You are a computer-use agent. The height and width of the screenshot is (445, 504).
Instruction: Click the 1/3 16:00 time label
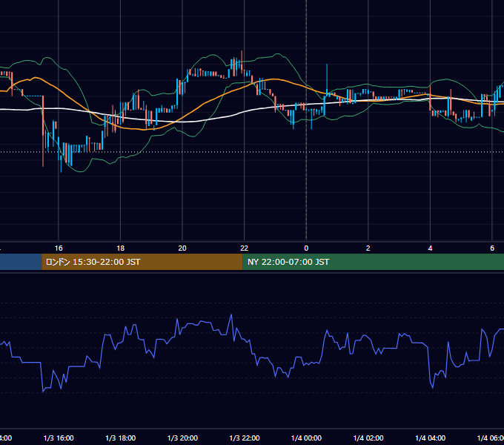[59, 438]
